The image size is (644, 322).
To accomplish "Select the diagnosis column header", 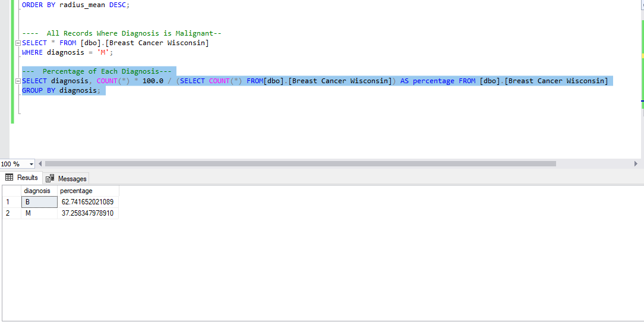I will coord(39,191).
